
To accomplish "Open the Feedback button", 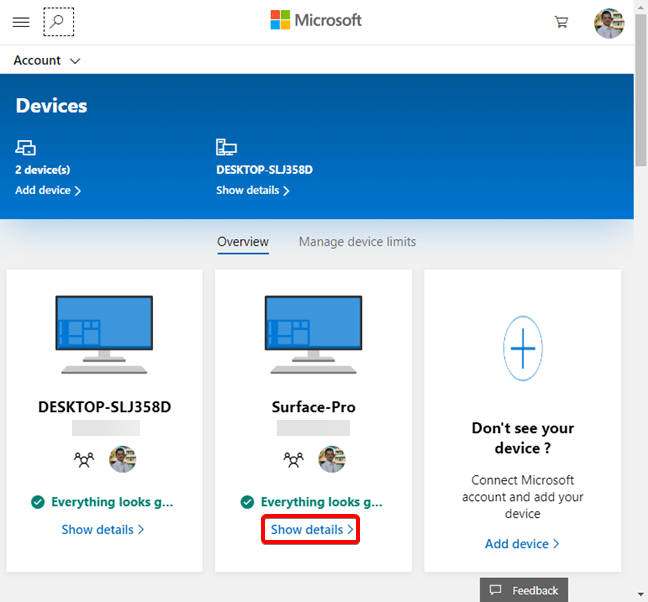I will tap(524, 590).
